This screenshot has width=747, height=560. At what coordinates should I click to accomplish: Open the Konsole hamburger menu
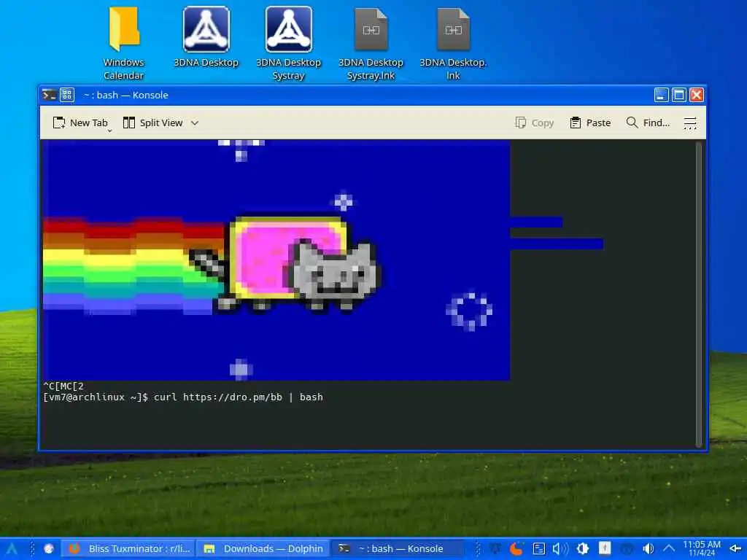690,122
